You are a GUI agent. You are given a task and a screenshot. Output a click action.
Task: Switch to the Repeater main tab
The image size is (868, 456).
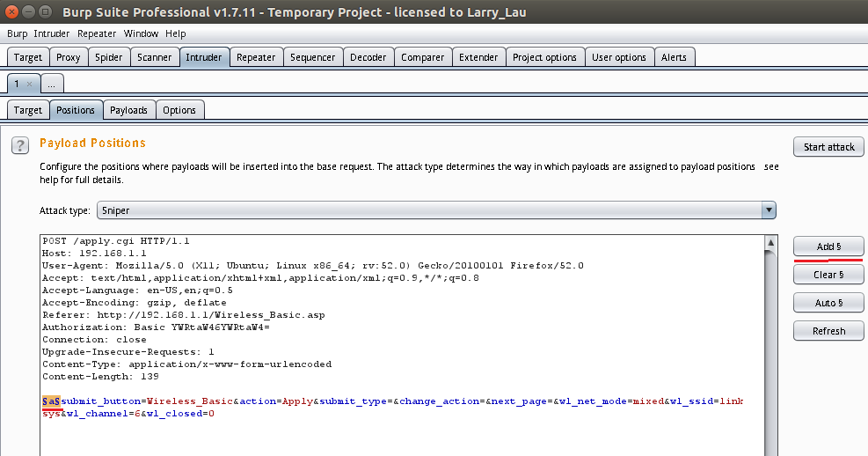256,57
